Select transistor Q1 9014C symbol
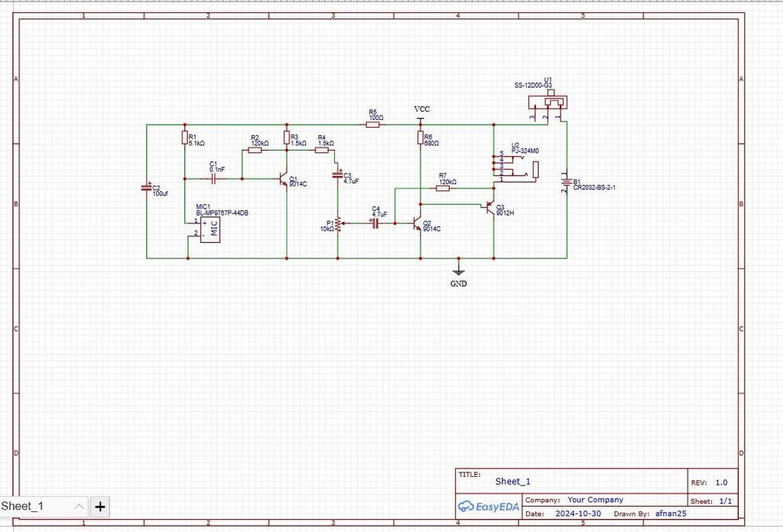 click(284, 180)
